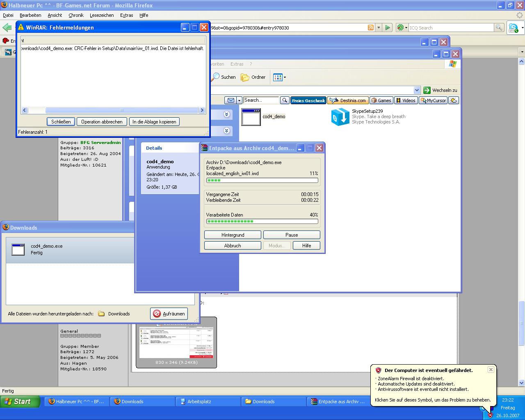Collapse the top sidebar panel chevron

pos(226,114)
